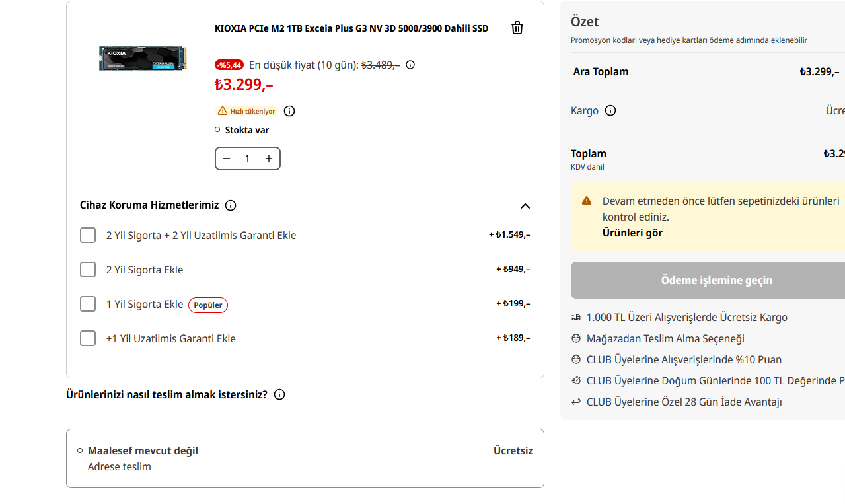Check 2 Yil Sigorta + 2 Yil Uzatilmis Garanti
The image size is (845, 504).
point(88,235)
